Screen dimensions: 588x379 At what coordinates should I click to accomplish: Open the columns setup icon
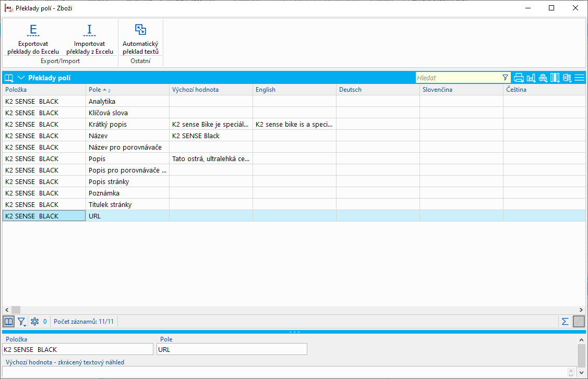pos(555,78)
